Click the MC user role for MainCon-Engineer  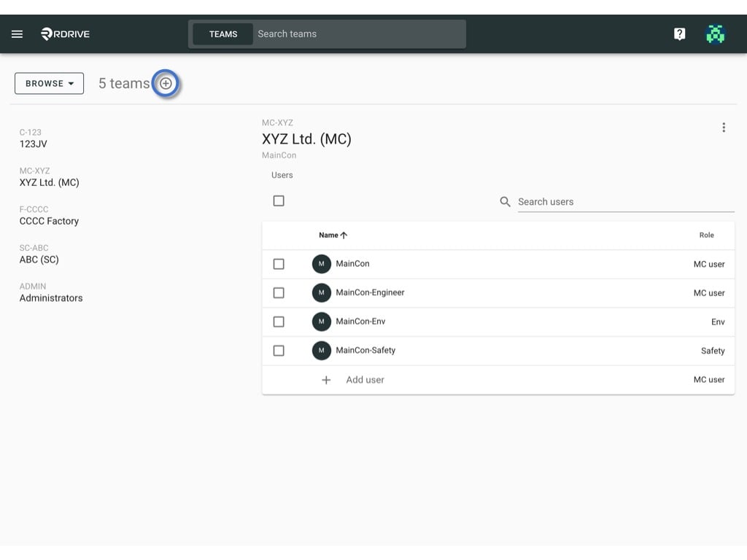tap(709, 293)
